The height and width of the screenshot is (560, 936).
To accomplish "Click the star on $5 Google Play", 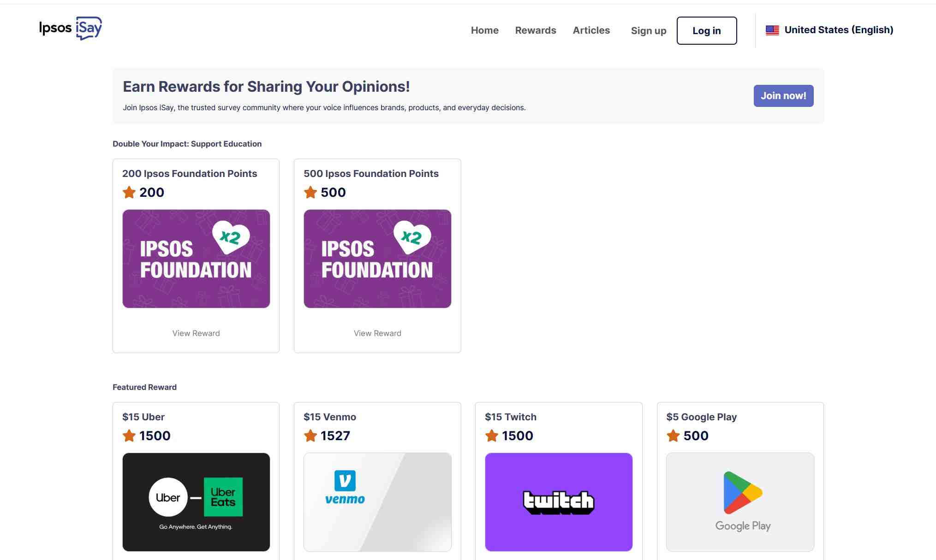I will pyautogui.click(x=673, y=436).
